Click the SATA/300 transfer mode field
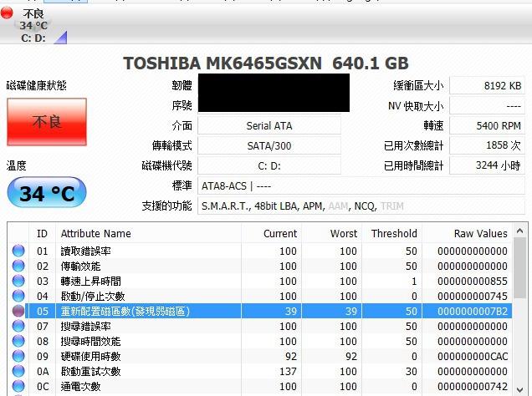This screenshot has height=396, width=532. [x=269, y=145]
